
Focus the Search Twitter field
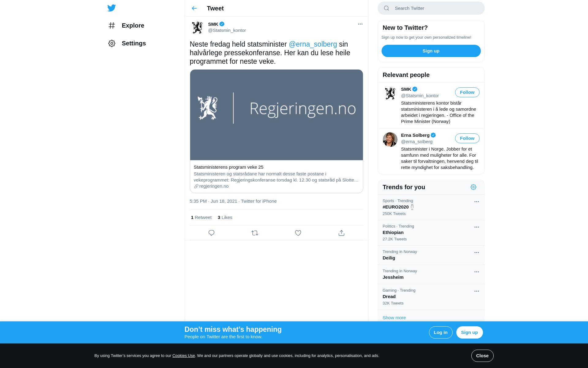(x=431, y=8)
